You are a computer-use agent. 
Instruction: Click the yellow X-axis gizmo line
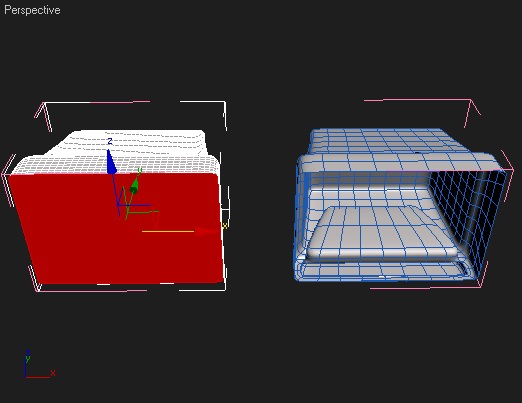coord(168,231)
